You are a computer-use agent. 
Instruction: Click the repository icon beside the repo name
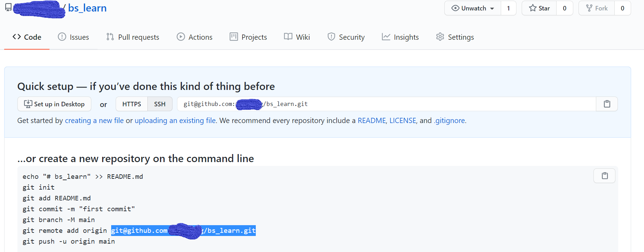pos(8,7)
